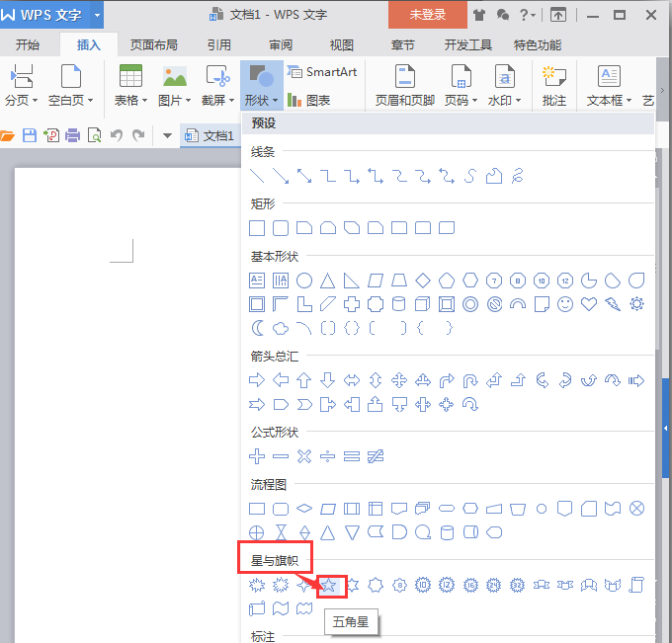672x643 pixels.
Task: Choose the flowchart process rectangle
Action: pos(257,509)
